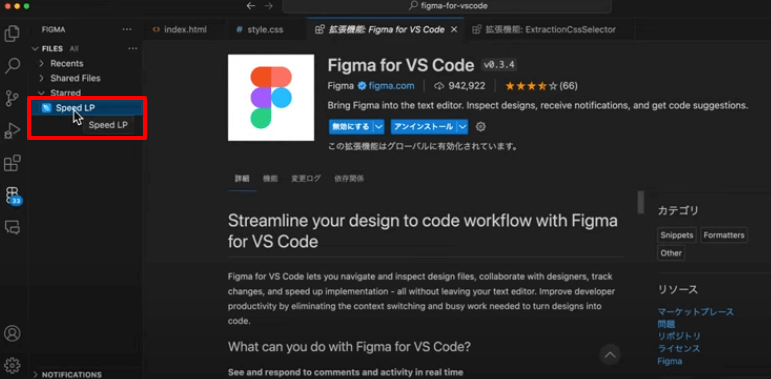
Task: Select the 変更ログ changelog tab
Action: click(306, 179)
